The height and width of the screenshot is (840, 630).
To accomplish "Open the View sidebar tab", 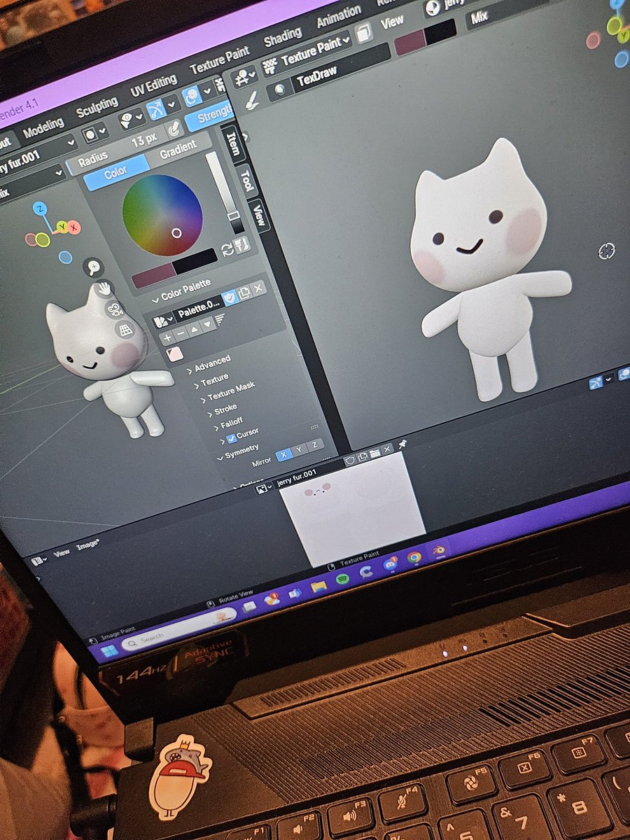I will tap(258, 215).
